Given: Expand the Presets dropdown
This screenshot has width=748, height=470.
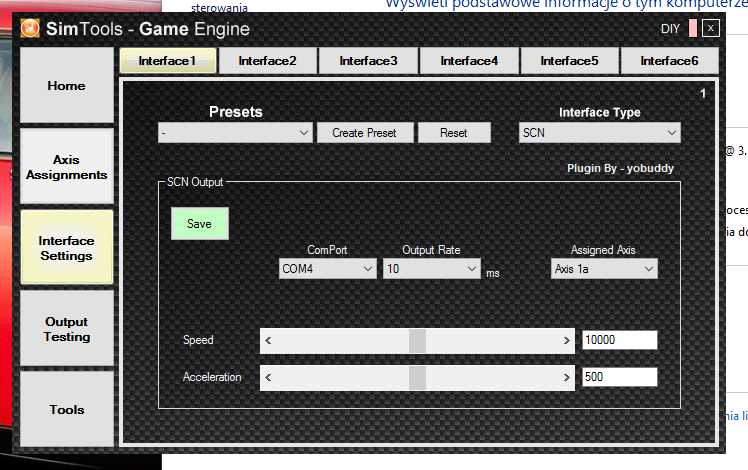Looking at the screenshot, I should pyautogui.click(x=235, y=133).
